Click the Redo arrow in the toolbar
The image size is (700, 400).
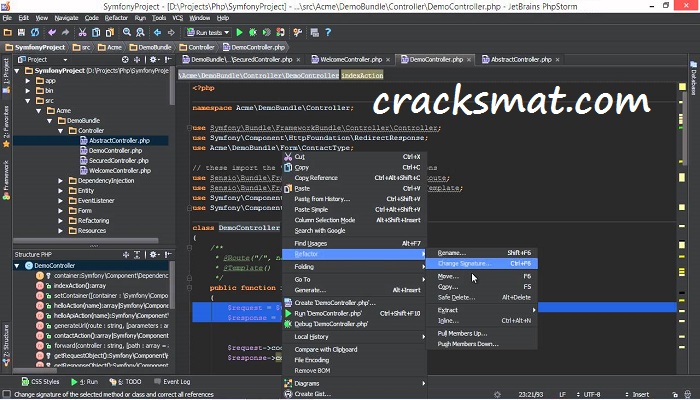(65, 32)
